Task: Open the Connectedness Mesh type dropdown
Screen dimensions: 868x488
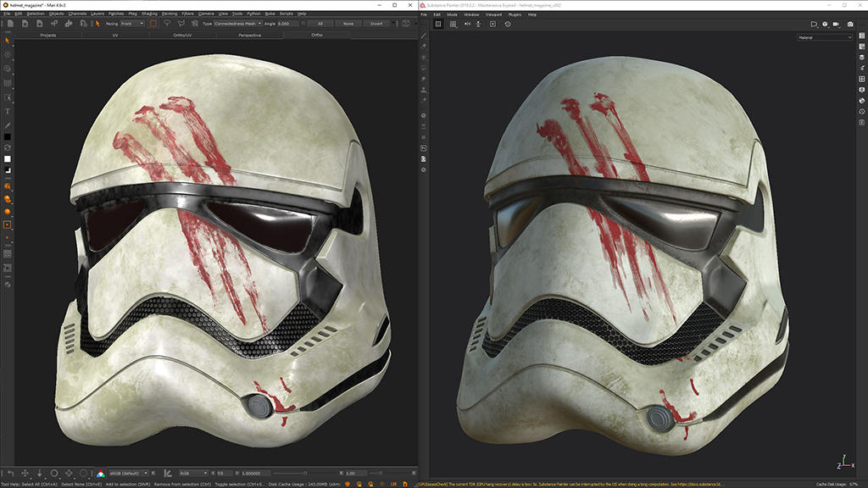Action: (237, 23)
